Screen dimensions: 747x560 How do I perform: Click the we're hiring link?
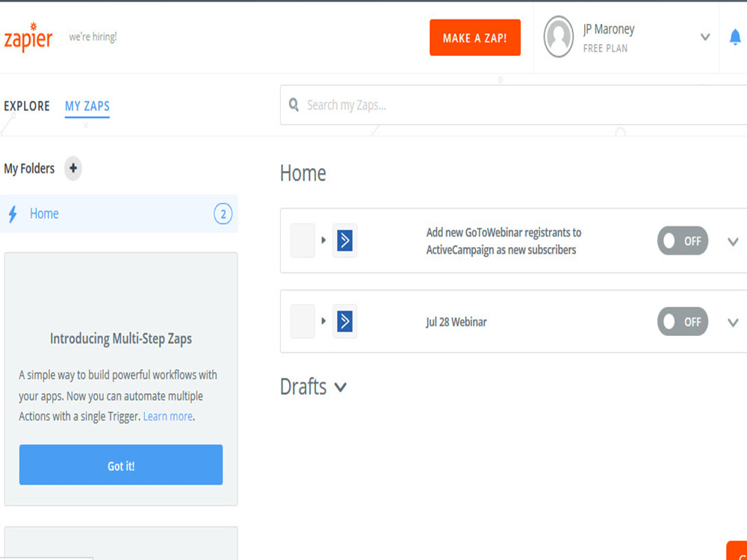93,37
